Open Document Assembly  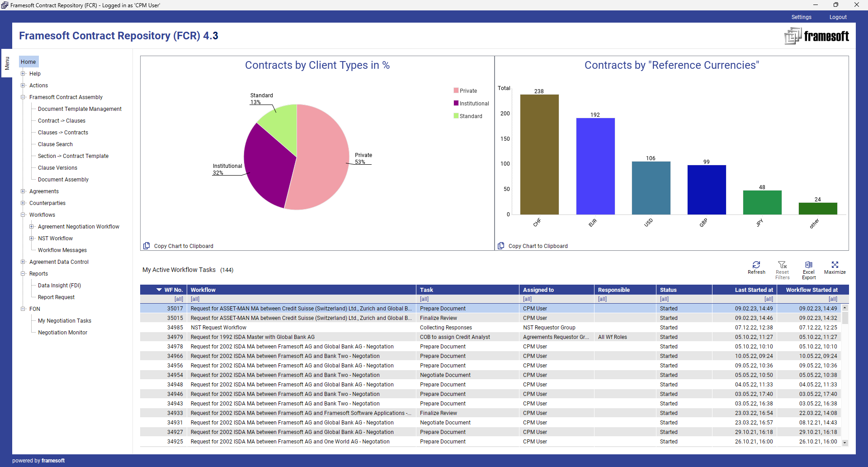click(63, 180)
